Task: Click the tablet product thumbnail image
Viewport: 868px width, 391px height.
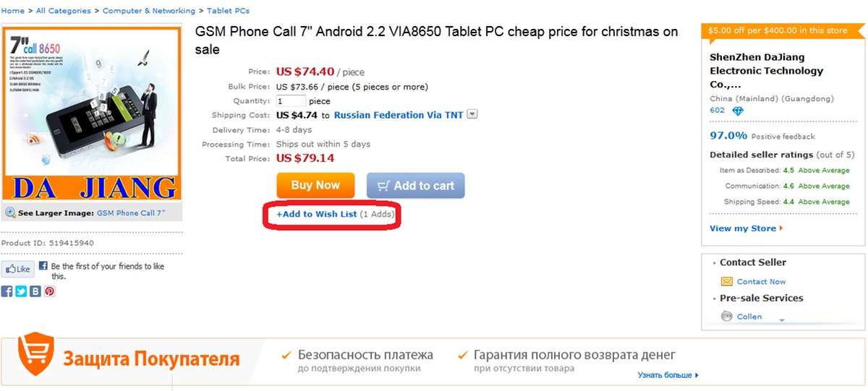Action: tap(91, 113)
